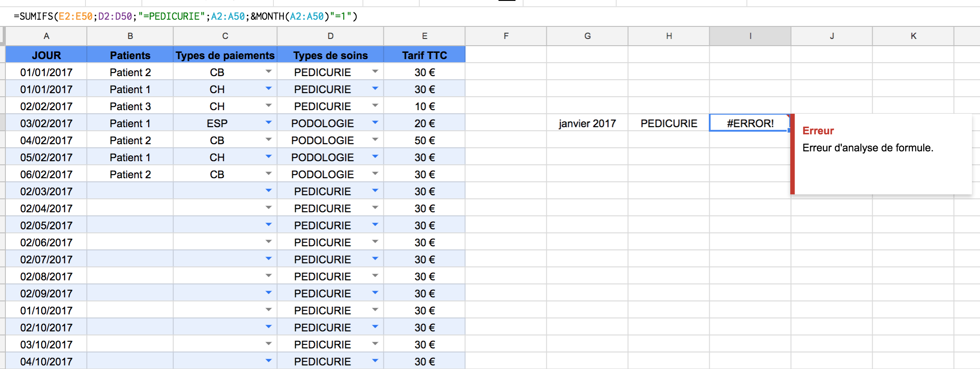Select column C header
The height and width of the screenshot is (369, 980).
pos(225,36)
